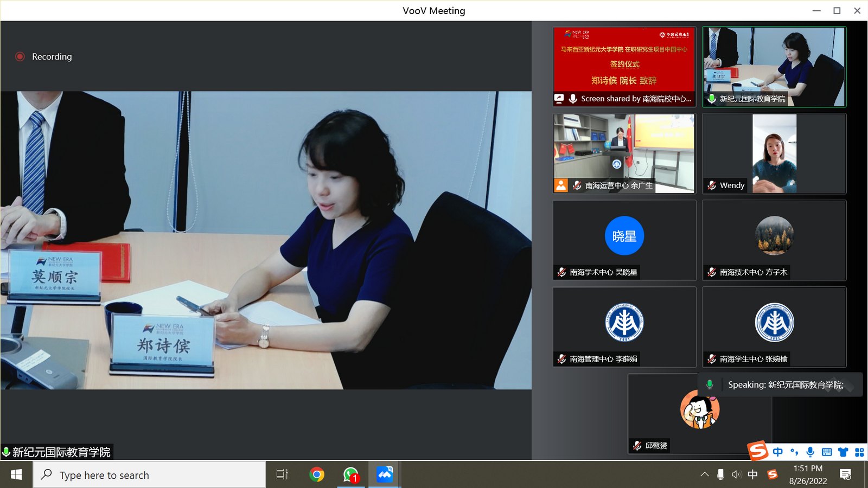Show hidden system tray icons
Viewport: 868px width, 488px height.
705,474
